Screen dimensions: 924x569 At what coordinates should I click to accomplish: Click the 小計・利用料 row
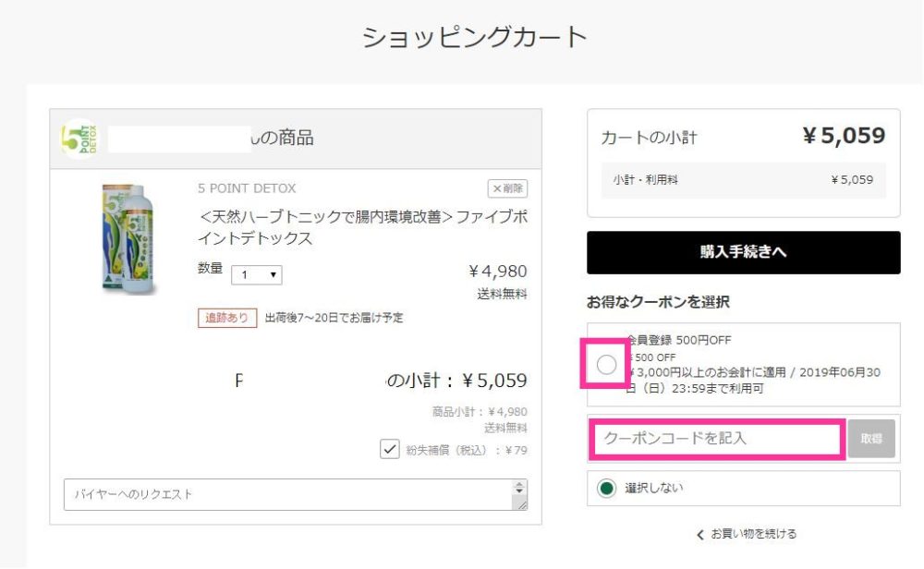click(x=743, y=179)
